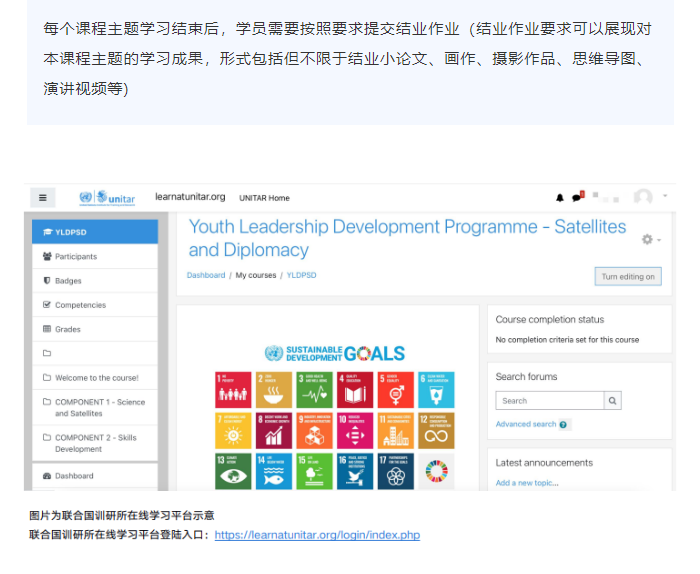Click the No completion criteria text
This screenshot has width=700, height=574.
(567, 340)
